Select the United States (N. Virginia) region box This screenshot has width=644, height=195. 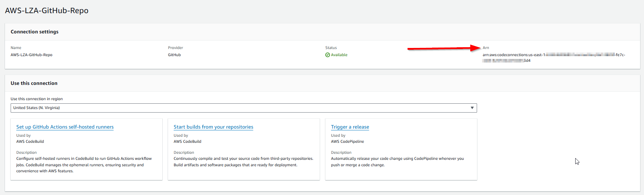click(243, 108)
